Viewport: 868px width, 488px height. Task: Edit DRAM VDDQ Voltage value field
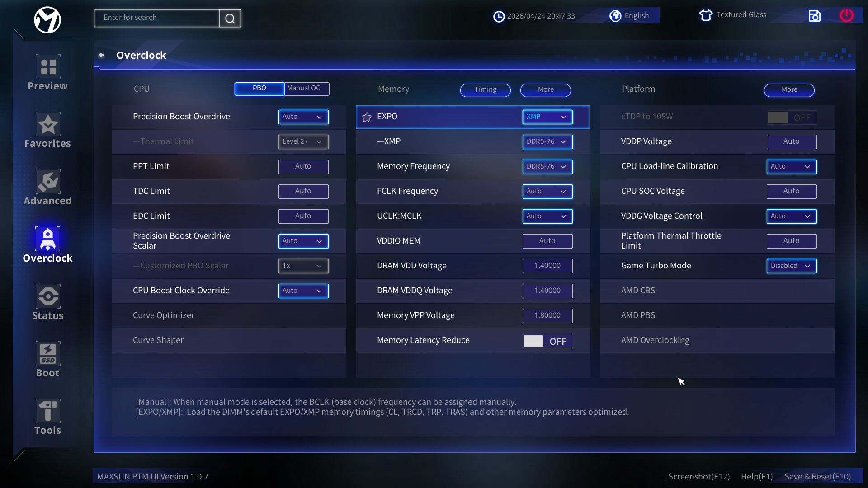point(547,291)
